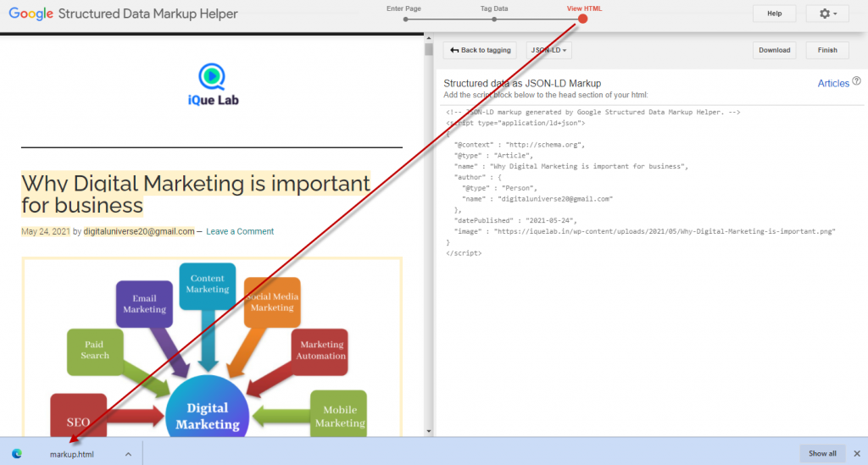Screen dimensions: 868x465
Task: Click the iQue Lab logo
Action: tap(213, 85)
